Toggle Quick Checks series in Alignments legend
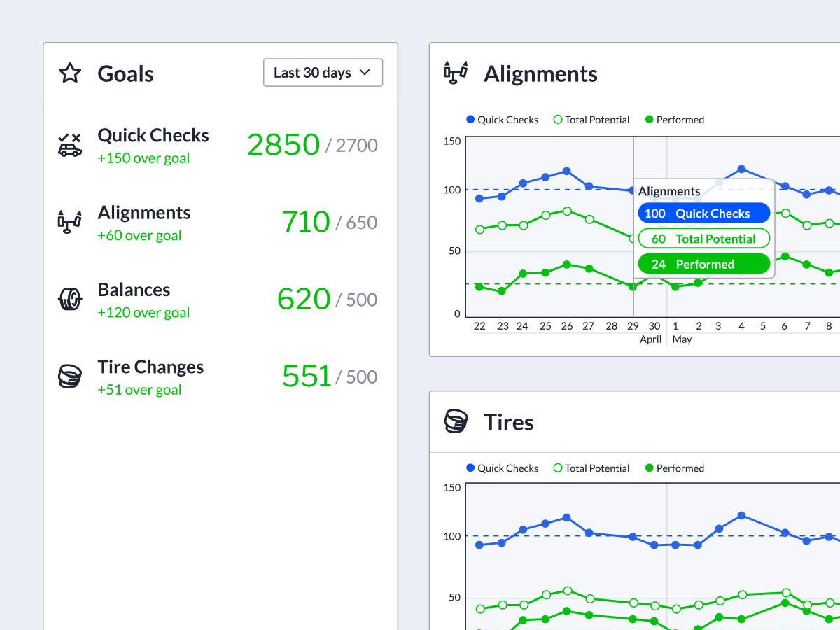Viewport: 840px width, 630px height. tap(502, 120)
